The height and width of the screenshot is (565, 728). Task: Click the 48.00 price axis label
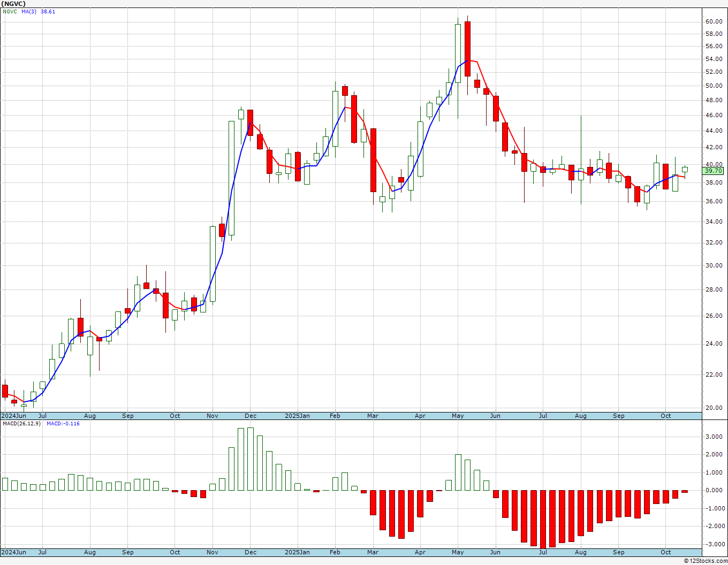pos(714,100)
